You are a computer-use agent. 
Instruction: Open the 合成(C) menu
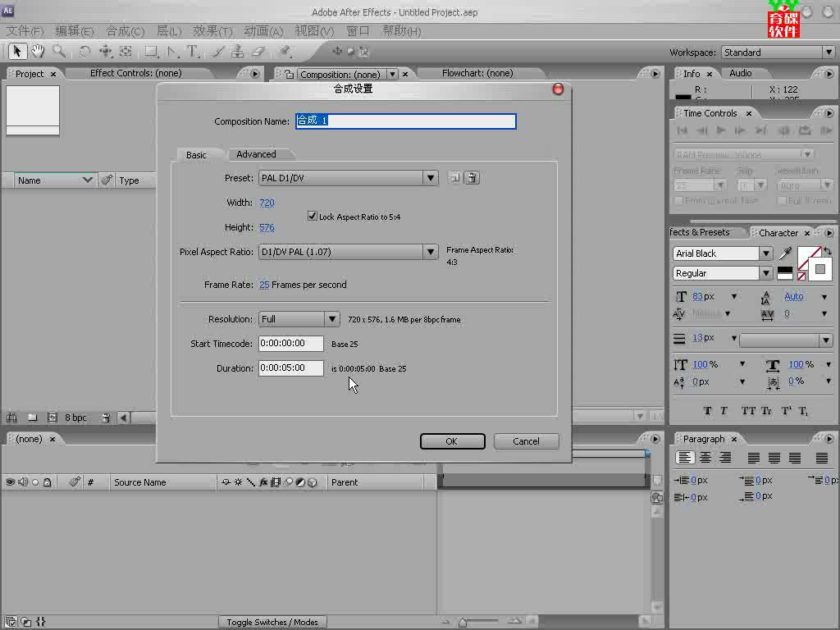coord(125,31)
